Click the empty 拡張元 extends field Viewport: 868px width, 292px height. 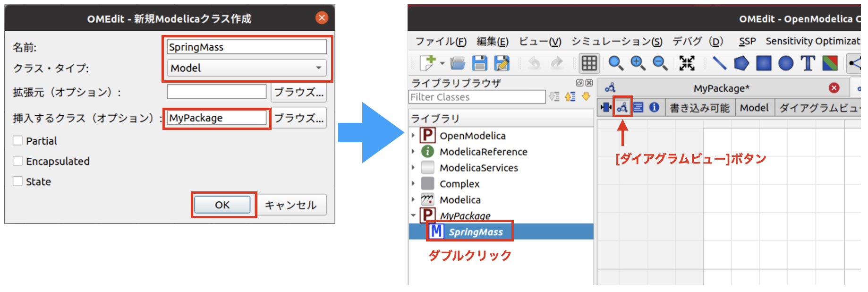[217, 92]
